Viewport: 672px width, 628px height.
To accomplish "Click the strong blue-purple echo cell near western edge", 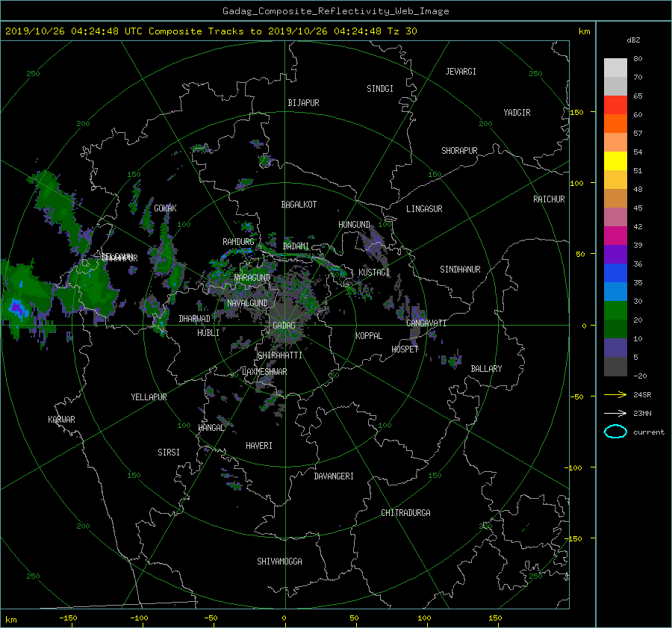I will pos(17,308).
